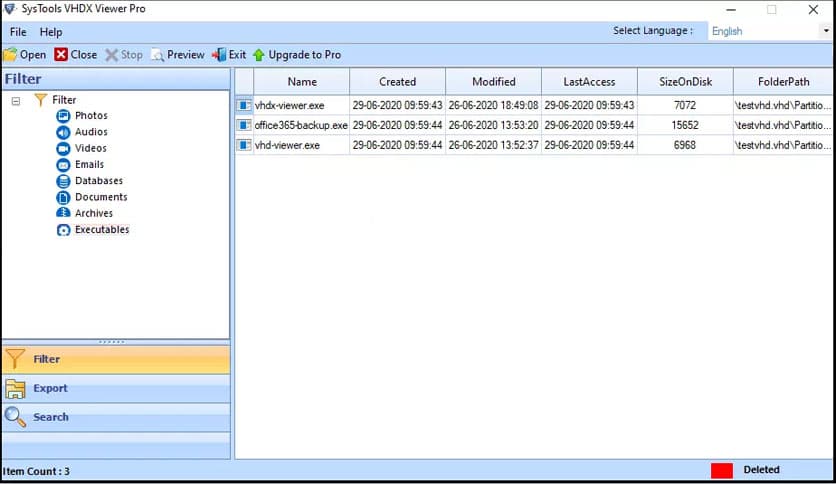Select Archives label in filter tree
Image resolution: width=836 pixels, height=484 pixels.
(x=94, y=213)
